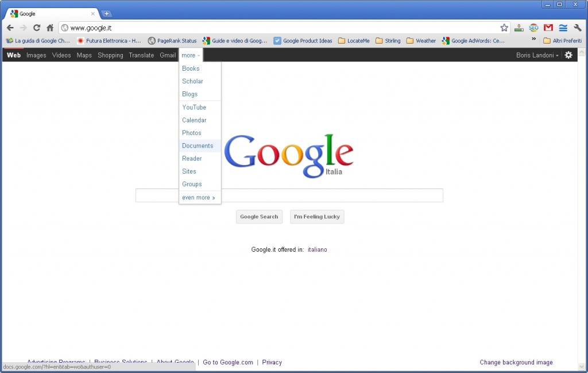Click the options gear icon

pyautogui.click(x=568, y=55)
